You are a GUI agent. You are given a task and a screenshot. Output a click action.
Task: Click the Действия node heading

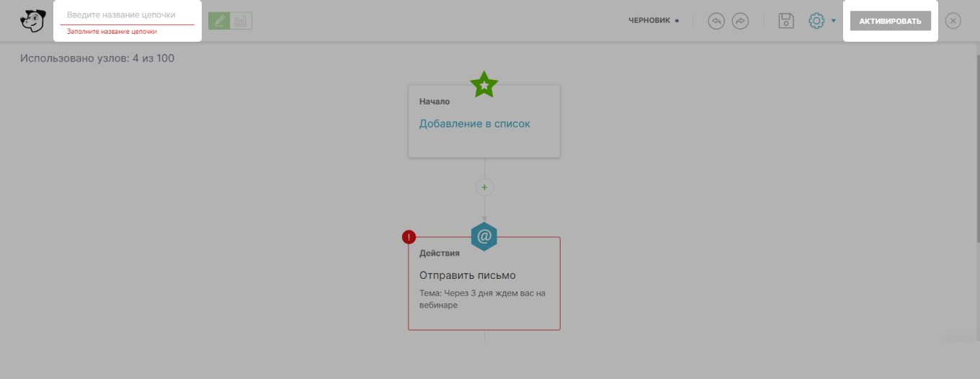tap(440, 254)
